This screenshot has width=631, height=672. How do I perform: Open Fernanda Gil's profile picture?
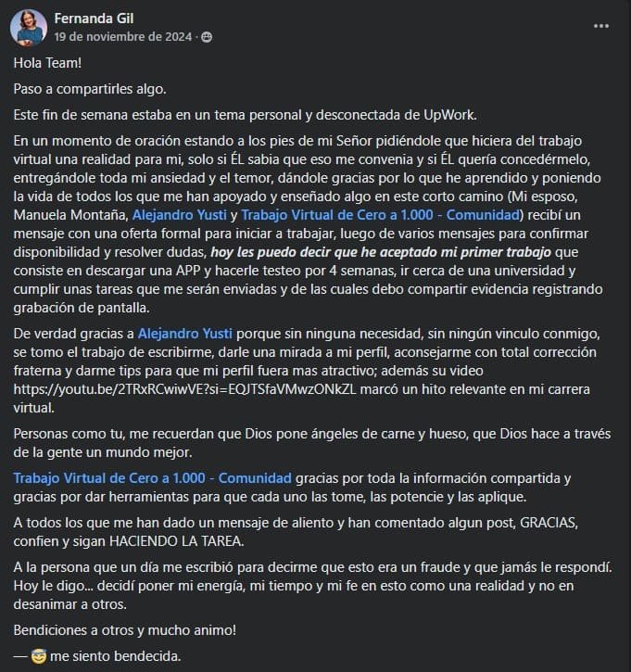(29, 28)
